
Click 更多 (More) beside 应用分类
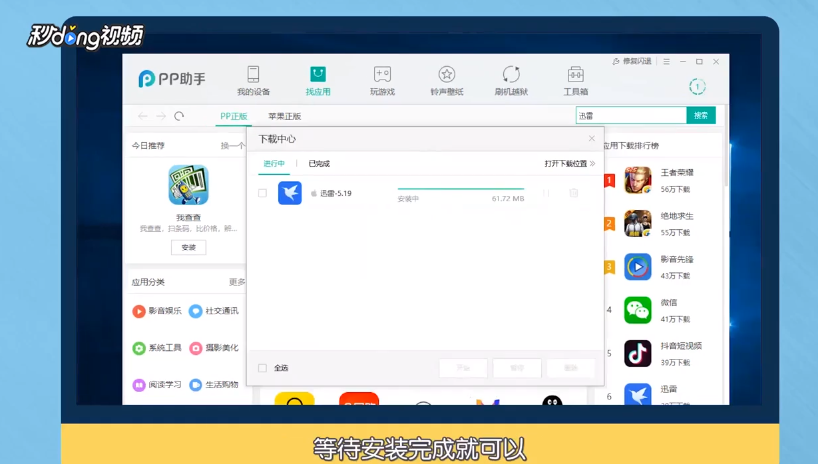click(x=237, y=282)
